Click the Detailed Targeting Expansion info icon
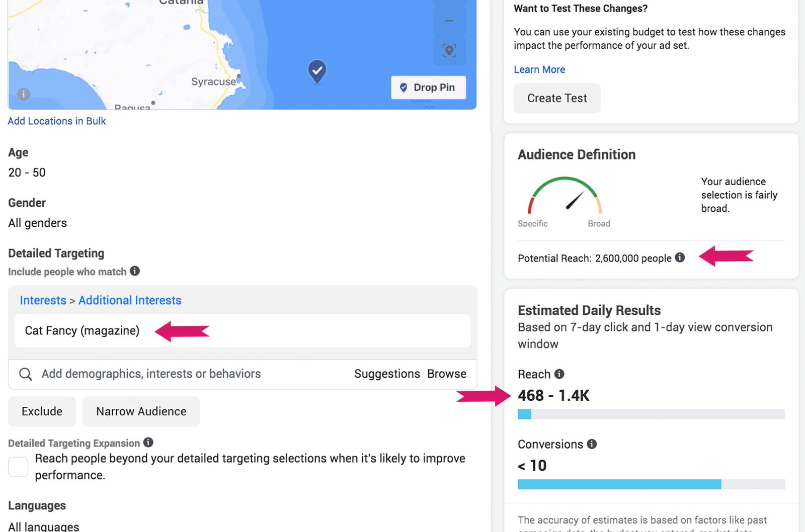 coord(148,443)
